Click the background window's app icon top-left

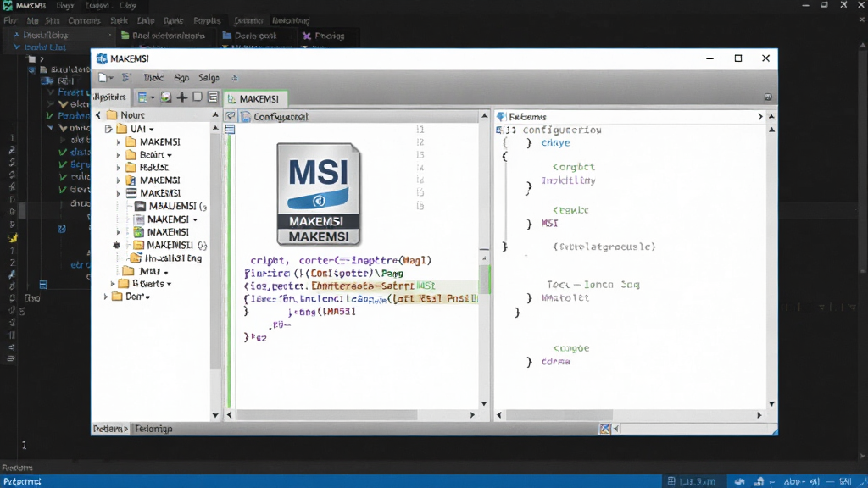pyautogui.click(x=7, y=6)
